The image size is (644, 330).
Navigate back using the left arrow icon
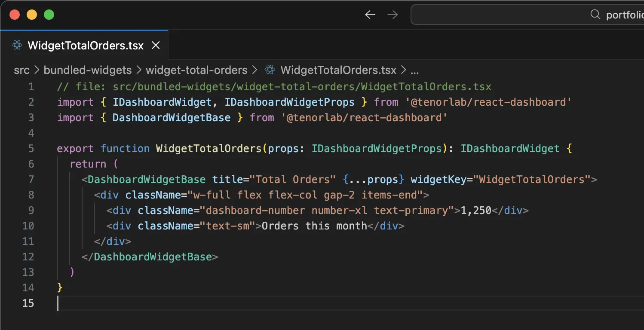(370, 14)
